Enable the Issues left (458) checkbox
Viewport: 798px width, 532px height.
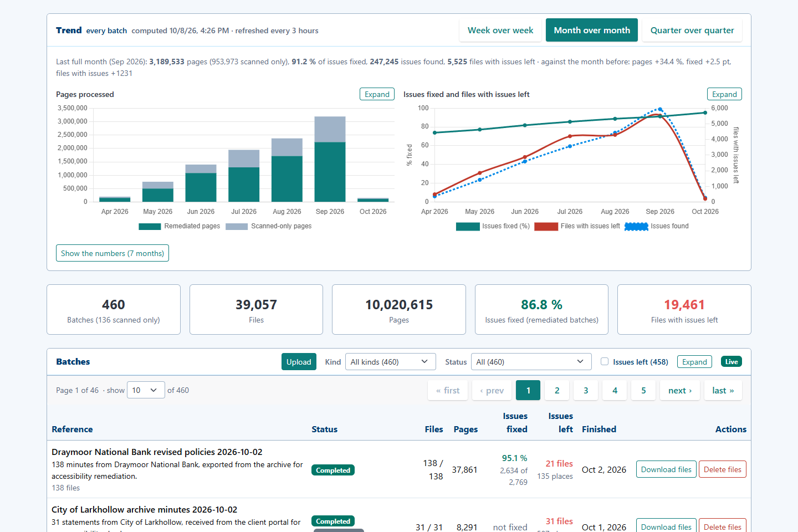(x=605, y=361)
